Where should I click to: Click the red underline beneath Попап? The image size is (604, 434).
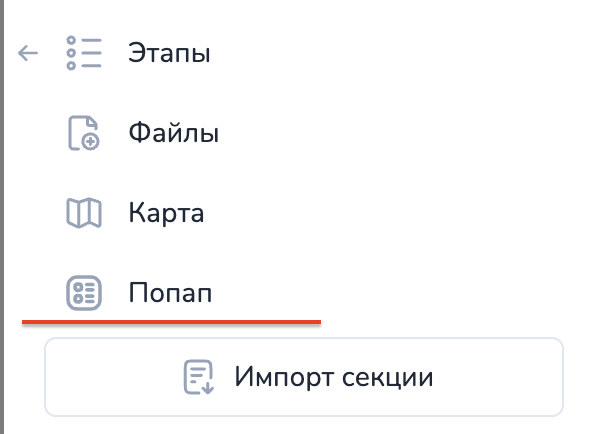pyautogui.click(x=171, y=322)
